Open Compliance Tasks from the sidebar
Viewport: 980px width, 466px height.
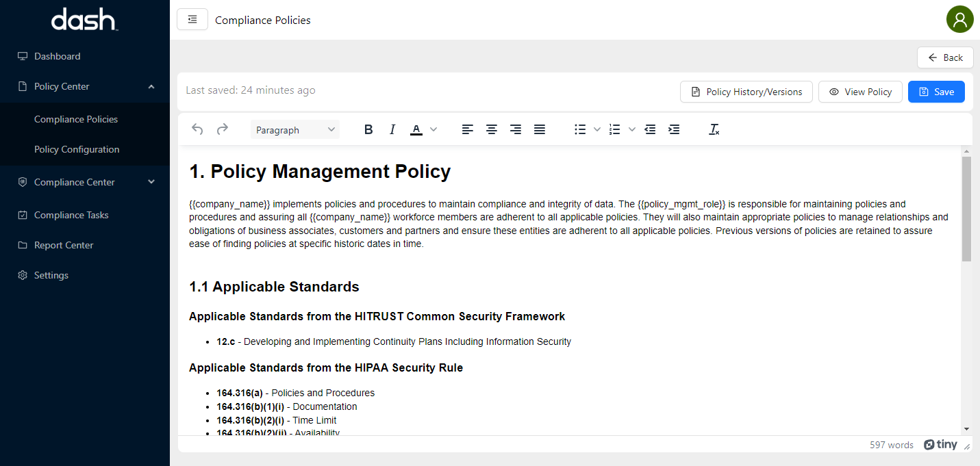click(71, 215)
